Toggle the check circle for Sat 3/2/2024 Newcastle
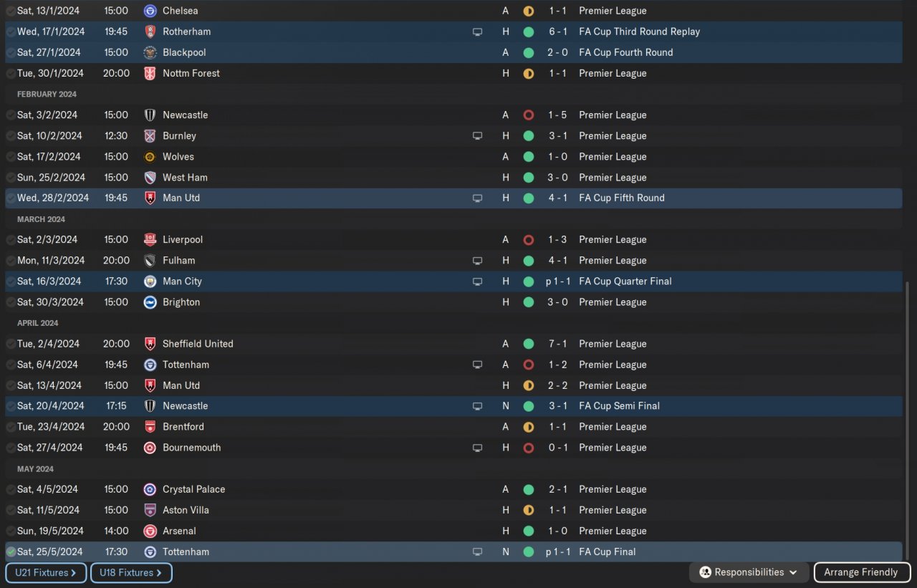 [x=11, y=115]
